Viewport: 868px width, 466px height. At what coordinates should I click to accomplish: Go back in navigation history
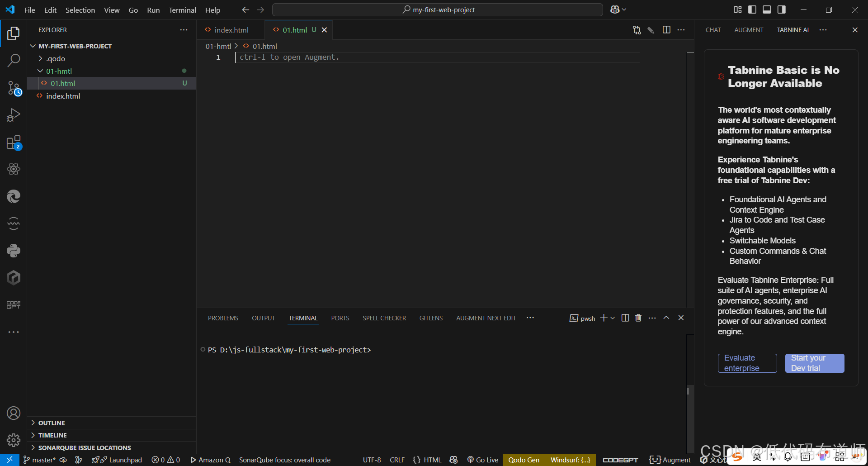pyautogui.click(x=245, y=10)
